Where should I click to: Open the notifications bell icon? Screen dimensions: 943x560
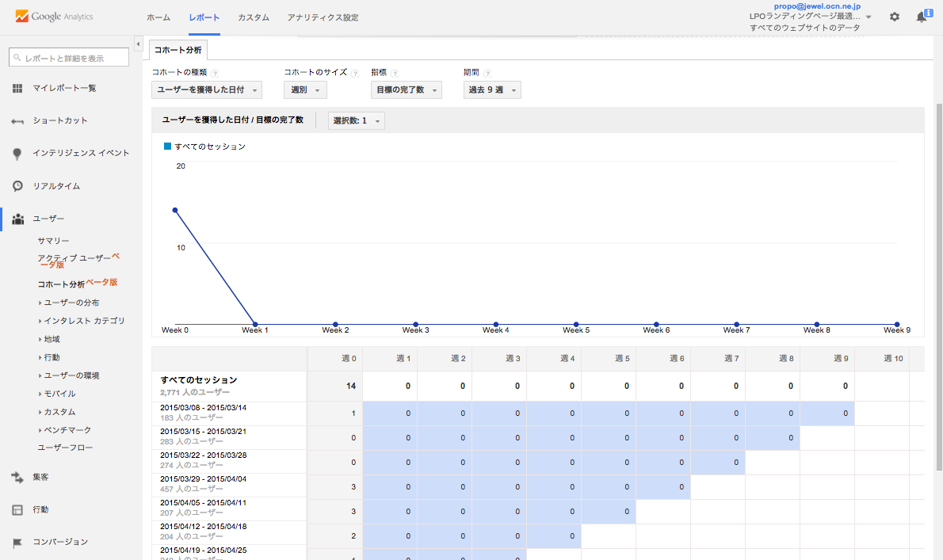(x=922, y=17)
